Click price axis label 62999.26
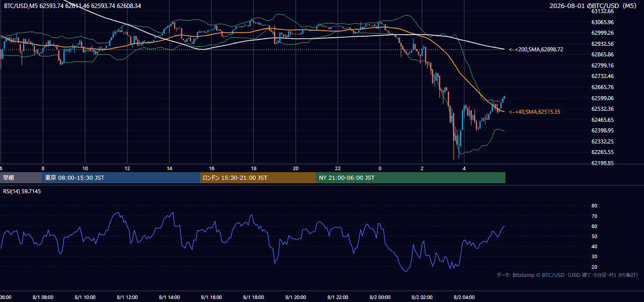This screenshot has width=644, height=302. (x=602, y=33)
